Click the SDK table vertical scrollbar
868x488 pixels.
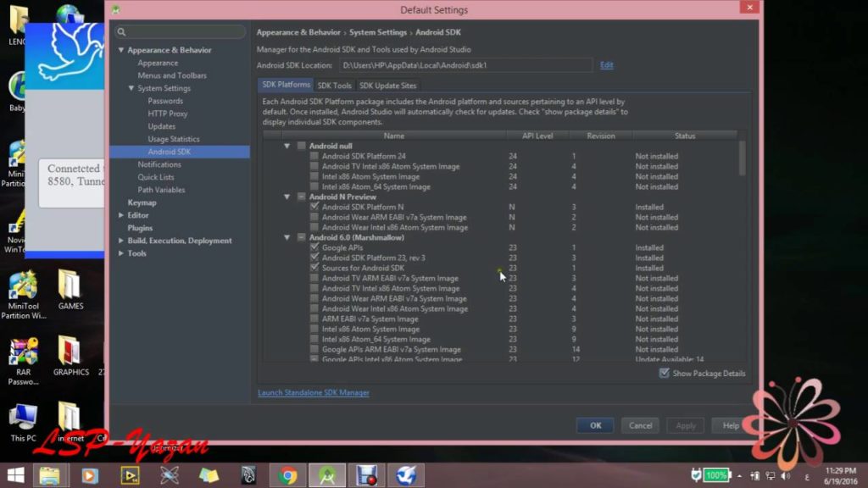coord(742,158)
